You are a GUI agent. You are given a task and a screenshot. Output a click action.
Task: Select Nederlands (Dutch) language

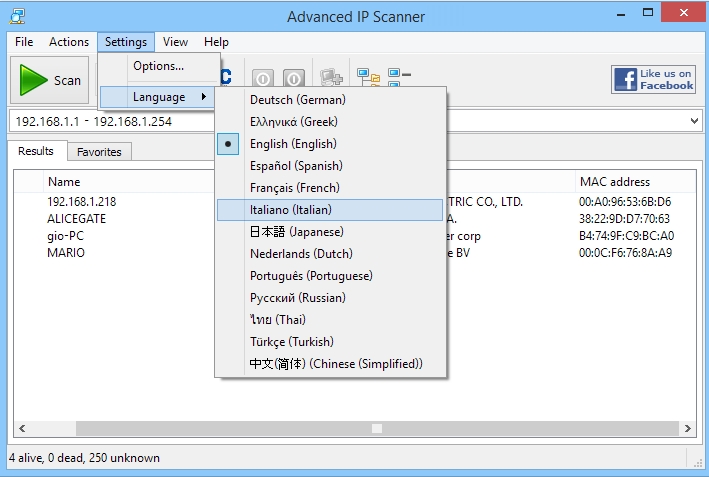point(330,254)
